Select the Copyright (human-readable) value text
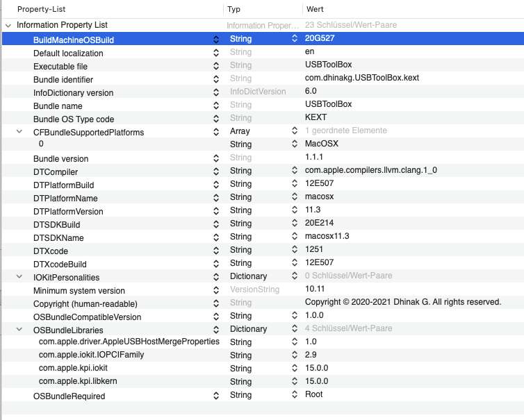 click(x=403, y=303)
